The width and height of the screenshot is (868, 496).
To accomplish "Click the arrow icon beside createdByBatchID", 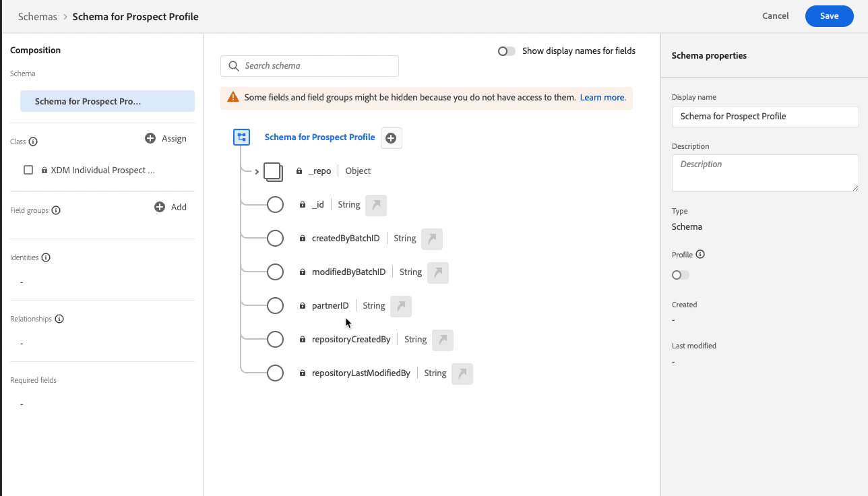I will [431, 239].
